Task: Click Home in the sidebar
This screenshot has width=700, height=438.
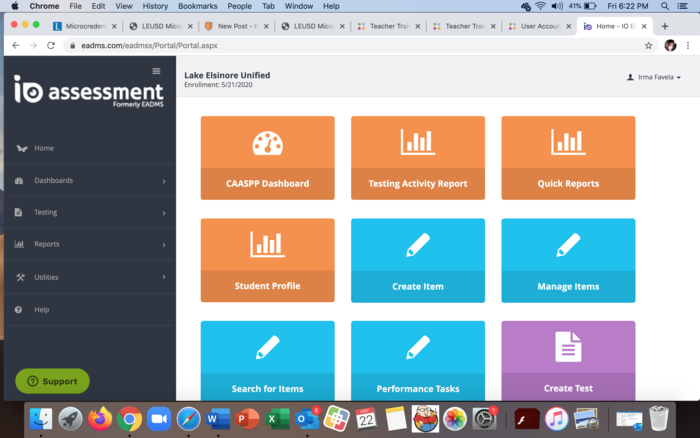Action: pyautogui.click(x=44, y=148)
